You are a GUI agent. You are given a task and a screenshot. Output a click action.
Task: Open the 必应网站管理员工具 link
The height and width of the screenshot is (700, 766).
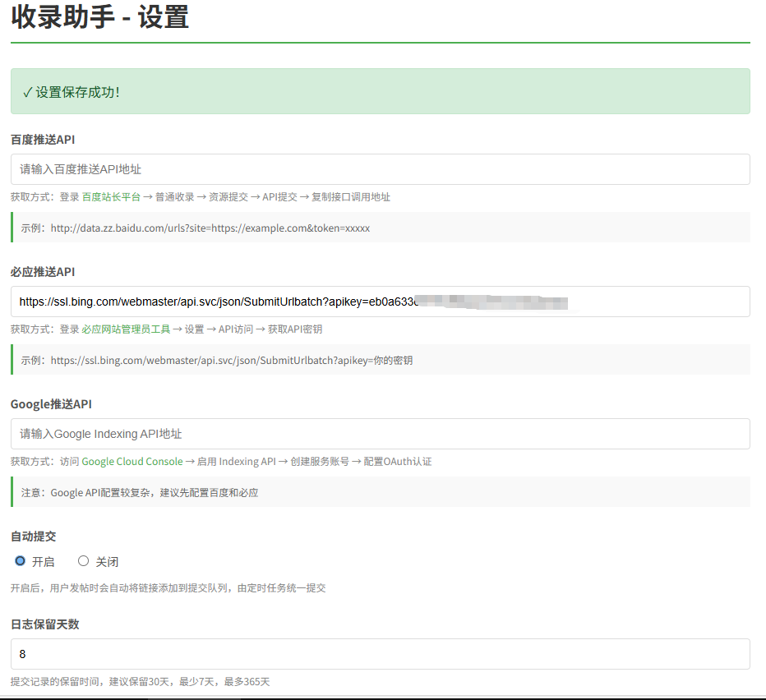pyautogui.click(x=126, y=329)
